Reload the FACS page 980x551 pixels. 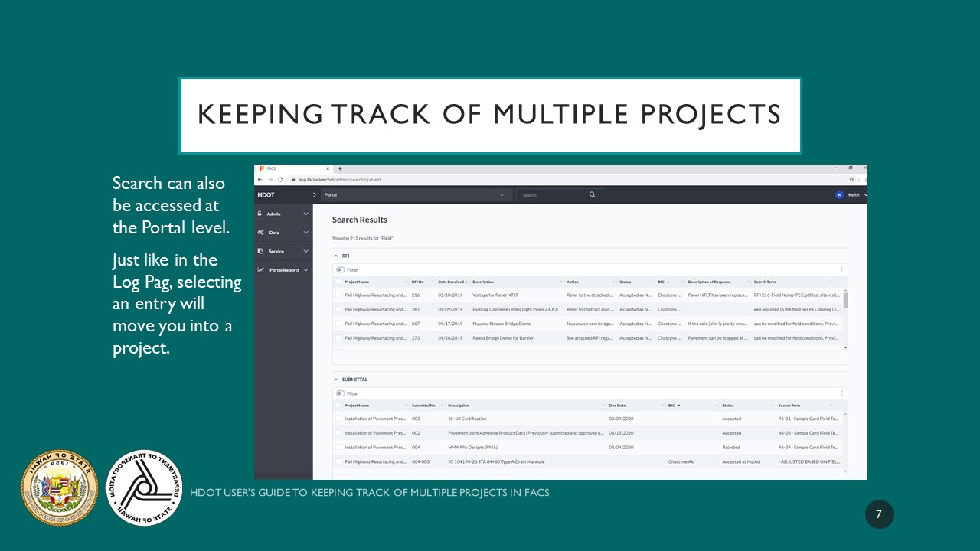280,179
